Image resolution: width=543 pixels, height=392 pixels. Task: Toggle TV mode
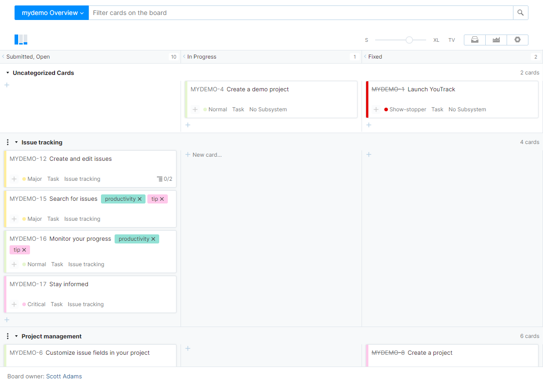click(452, 40)
